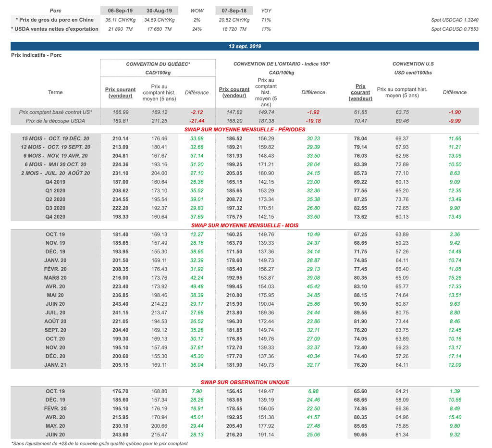Screen dimensions: 492x448
Task: Click the SWAP SUR MOYENNE MENSUELLE - MOIS heading
Action: (245, 225)
